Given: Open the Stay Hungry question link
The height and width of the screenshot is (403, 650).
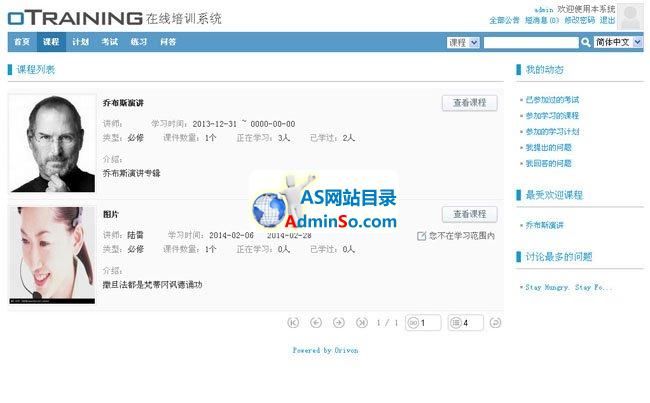Looking at the screenshot, I should pyautogui.click(x=568, y=287).
